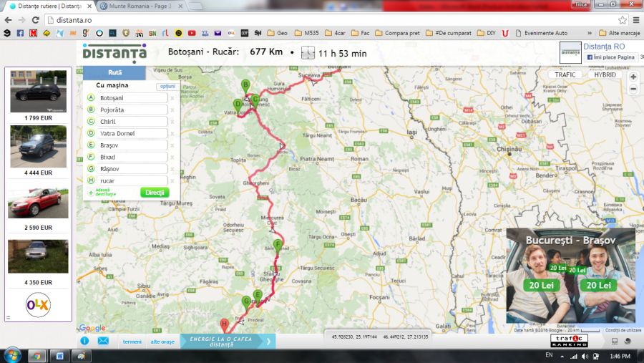644x363 pixels.
Task: Open the 1 799 EUR car thumbnail
Action: point(39,91)
